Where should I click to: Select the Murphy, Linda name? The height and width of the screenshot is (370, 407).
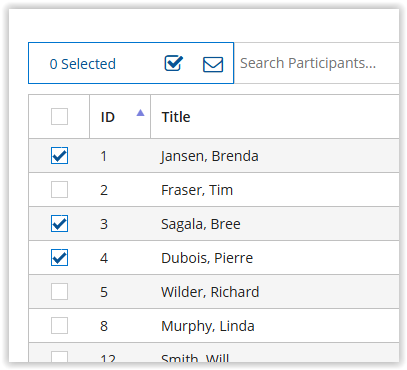(208, 326)
